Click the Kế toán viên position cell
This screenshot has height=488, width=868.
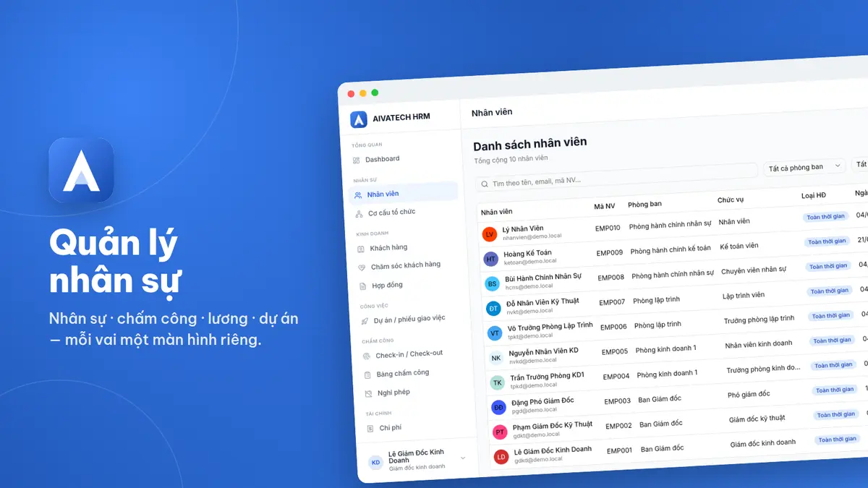point(739,247)
